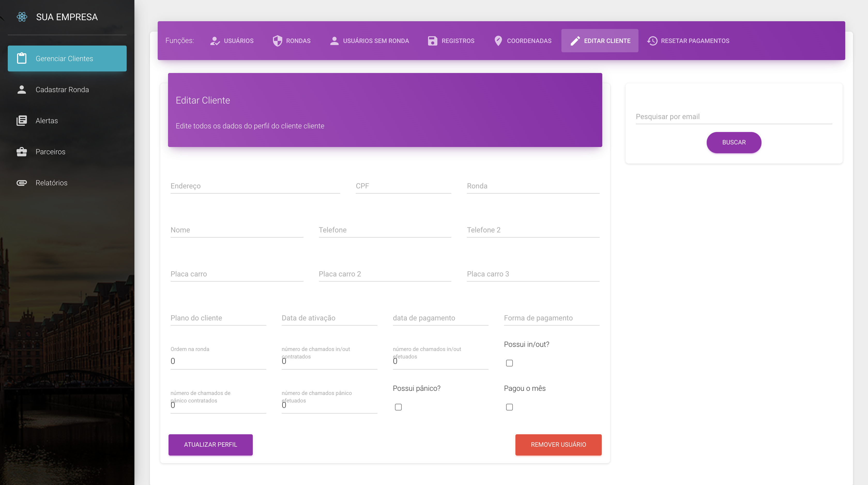Click the React atom logo icon
This screenshot has height=485, width=868.
(x=22, y=17)
